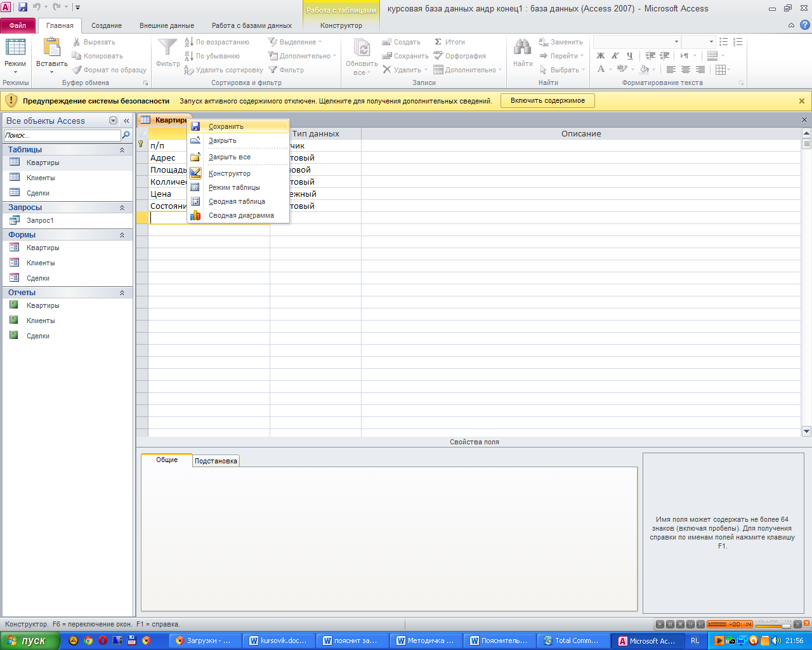Viewport: 812px width, 650px height.
Task: Click the Вставить paste icon
Action: 51,47
